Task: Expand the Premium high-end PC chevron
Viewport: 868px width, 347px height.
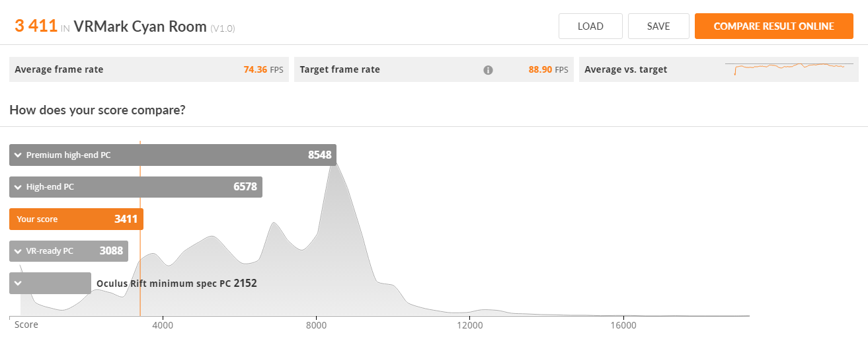Action: (18, 155)
